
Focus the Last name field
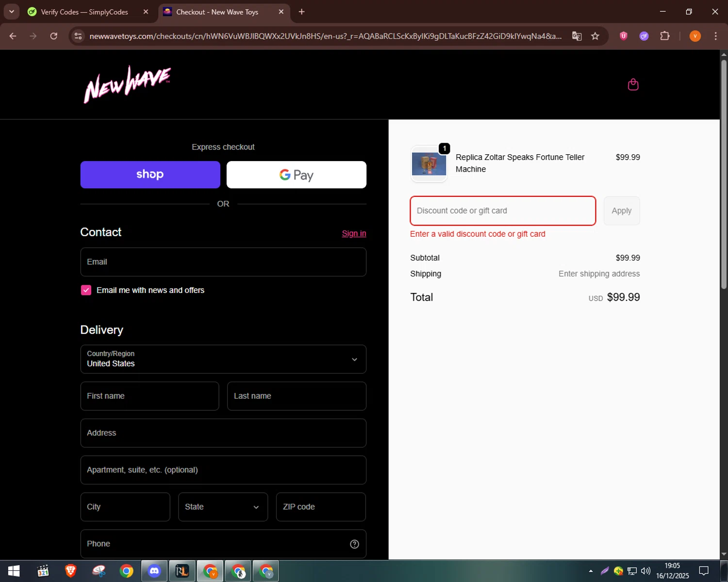297,396
